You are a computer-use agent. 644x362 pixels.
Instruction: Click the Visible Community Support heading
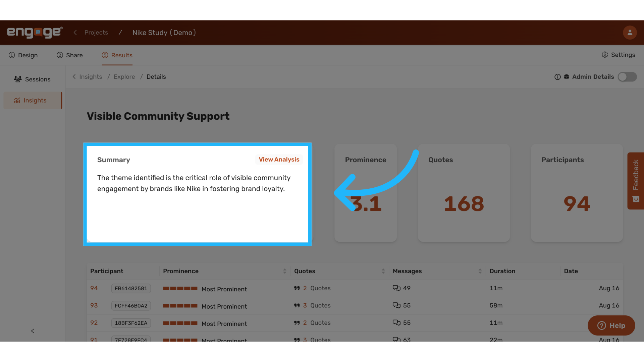[x=158, y=116]
